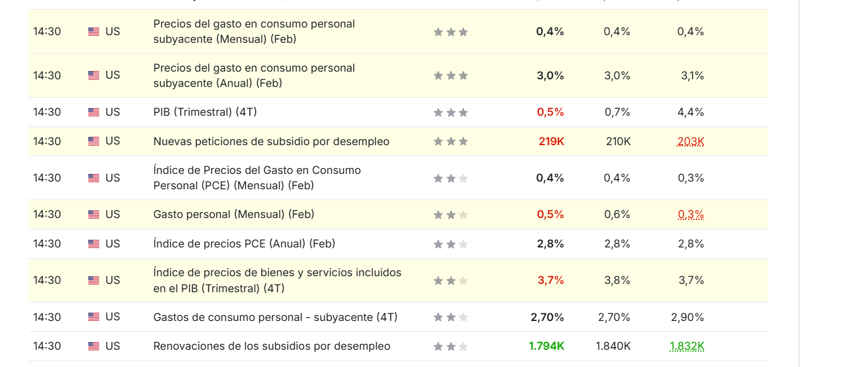
Task: Click the importance stars for PIB (Trimestral) (4T)
Action: (x=451, y=113)
